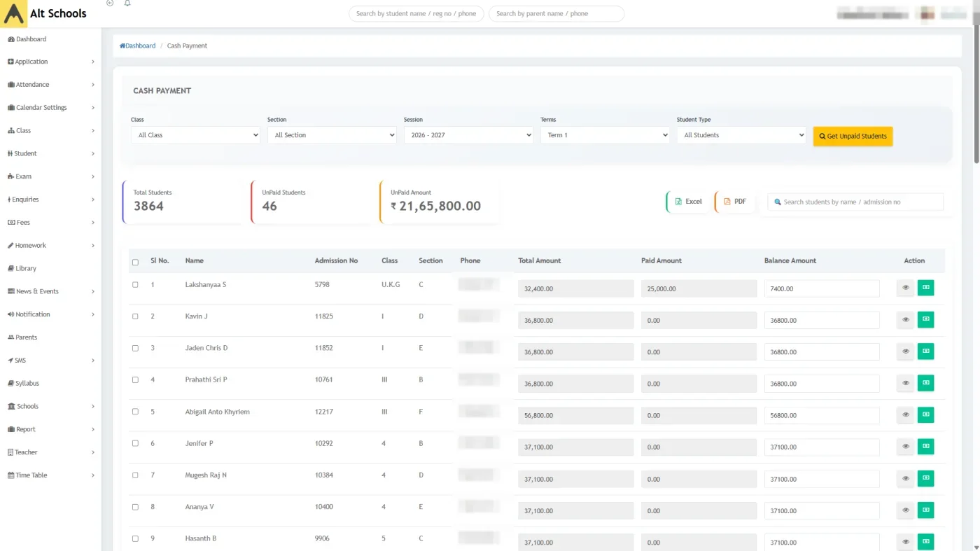View details for Lakshanyaa S using eye icon
980x551 pixels.
905,288
